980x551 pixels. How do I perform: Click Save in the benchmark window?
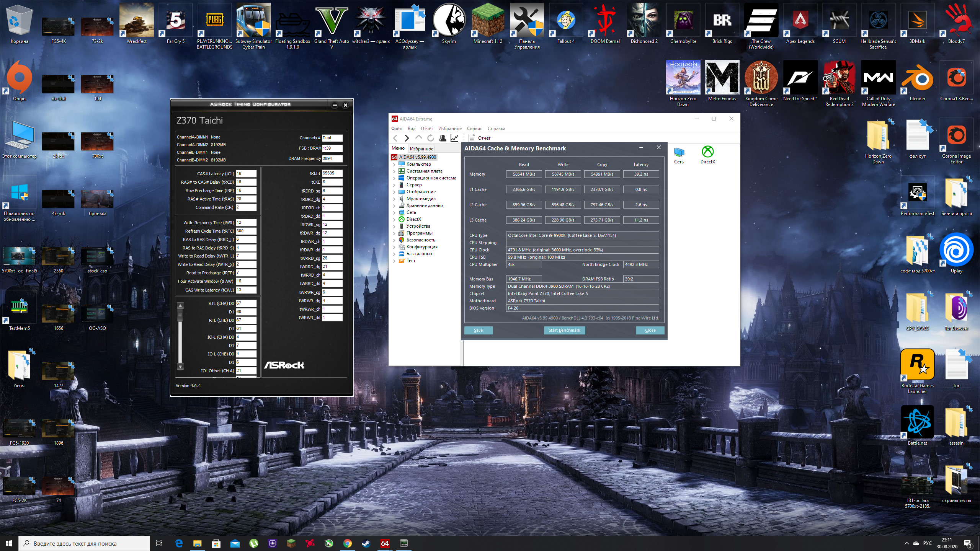pos(478,330)
